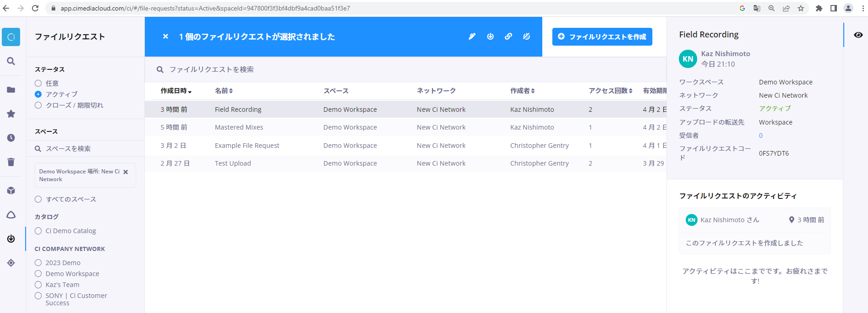Click the 有効期限 column header
Viewport: 868px width, 313px height.
(x=655, y=91)
